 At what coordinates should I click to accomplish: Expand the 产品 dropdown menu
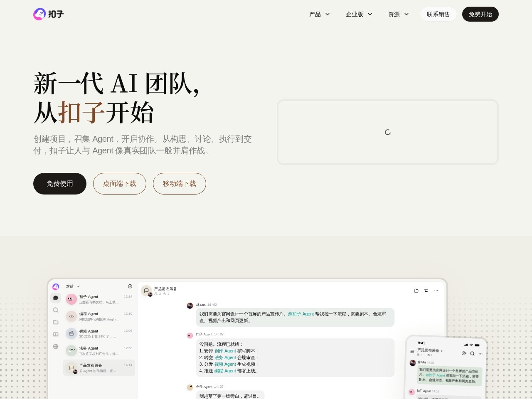point(319,14)
